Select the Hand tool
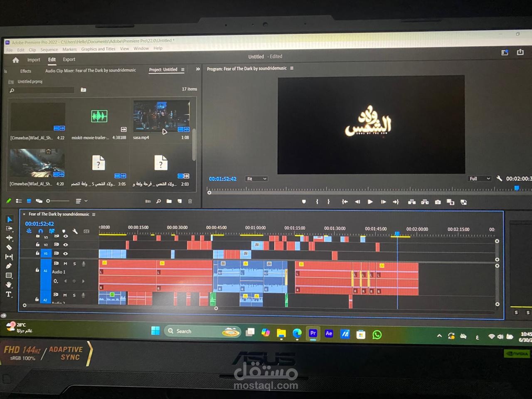Viewport: 532px width, 399px height. pyautogui.click(x=9, y=285)
